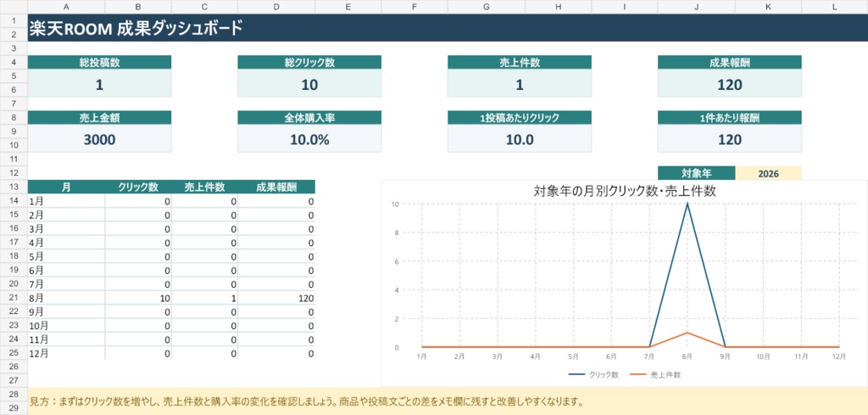Select the 10 clicks cell in 8月 row
This screenshot has width=868, height=415.
pyautogui.click(x=138, y=298)
